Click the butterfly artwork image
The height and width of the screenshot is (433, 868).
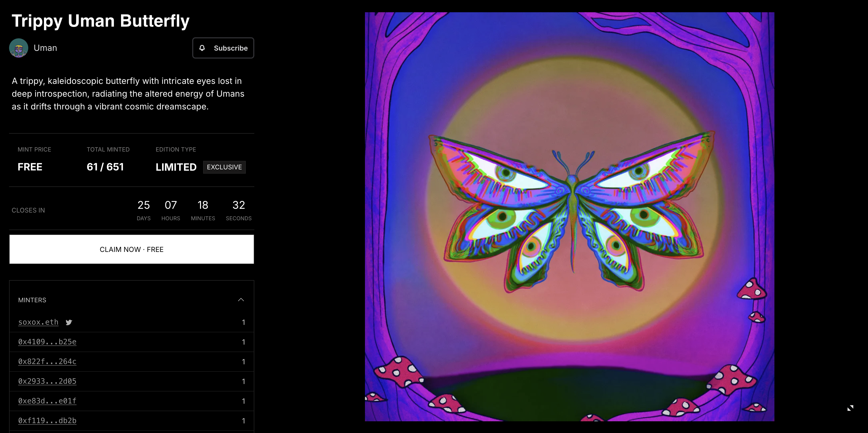pos(569,216)
